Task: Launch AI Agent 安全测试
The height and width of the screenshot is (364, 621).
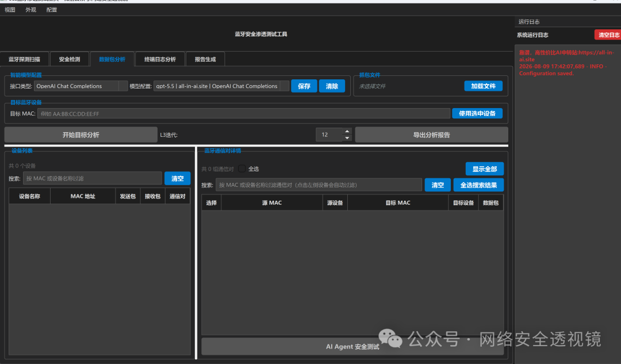Action: click(352, 347)
